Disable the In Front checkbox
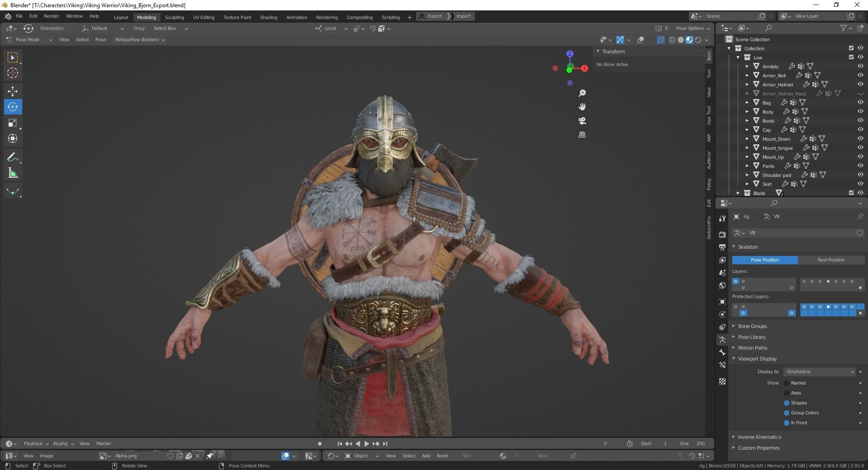Screen dimensions: 868x470 pyautogui.click(x=786, y=423)
